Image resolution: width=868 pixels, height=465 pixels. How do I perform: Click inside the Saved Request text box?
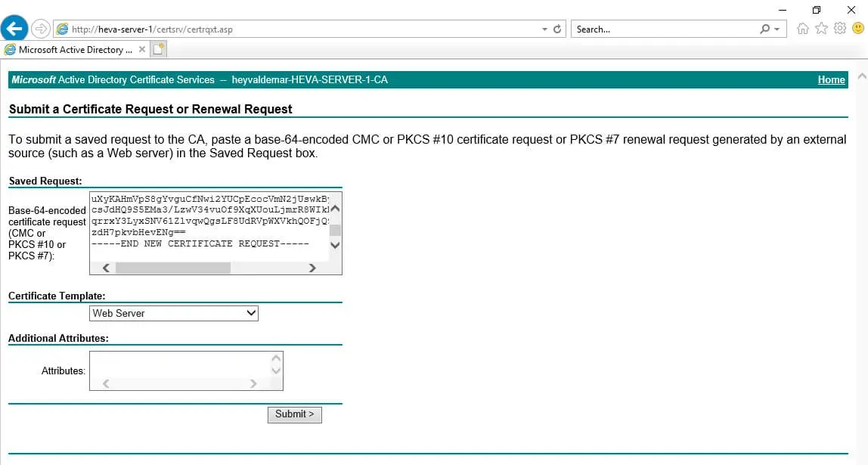point(209,226)
